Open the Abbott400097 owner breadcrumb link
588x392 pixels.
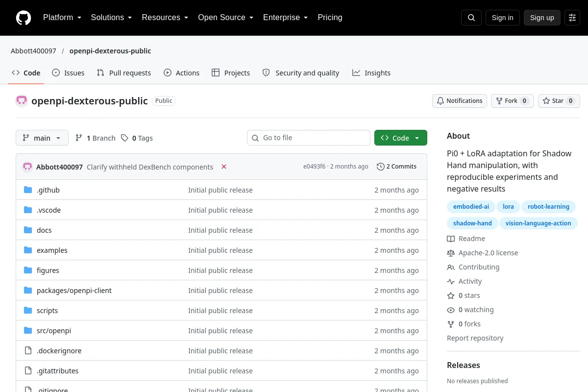[33, 51]
